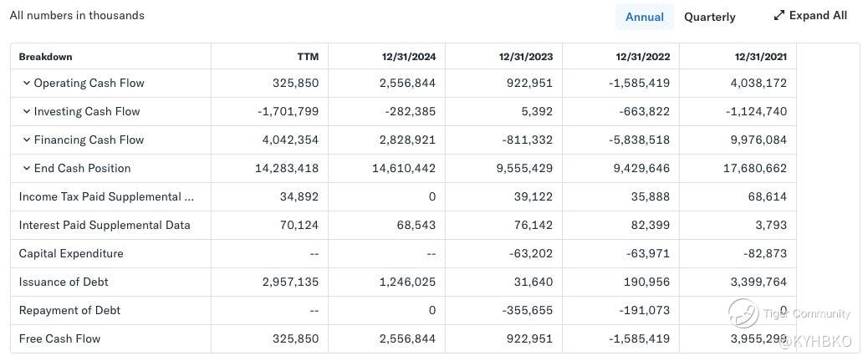Click the Expand All arrows icon
Image resolution: width=868 pixels, height=361 pixels.
click(x=779, y=16)
